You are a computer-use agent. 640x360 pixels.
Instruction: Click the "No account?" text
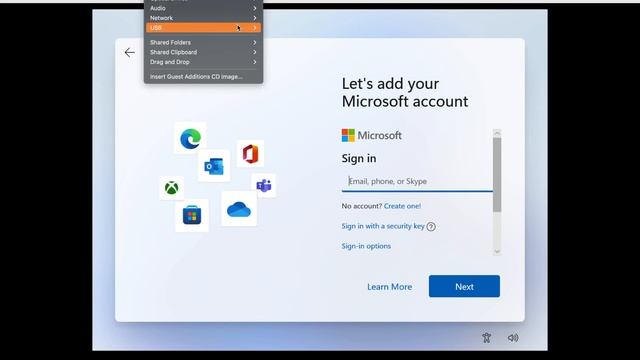362,206
